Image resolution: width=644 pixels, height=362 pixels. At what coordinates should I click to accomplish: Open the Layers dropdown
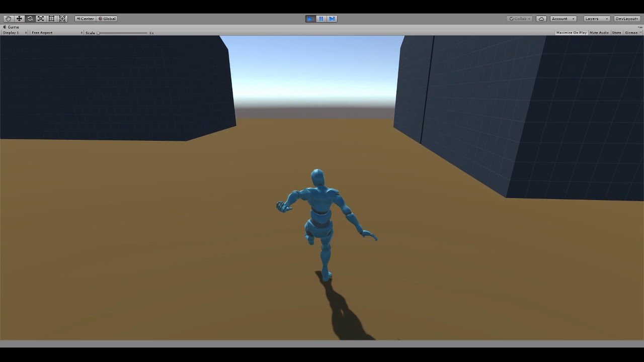(x=597, y=19)
